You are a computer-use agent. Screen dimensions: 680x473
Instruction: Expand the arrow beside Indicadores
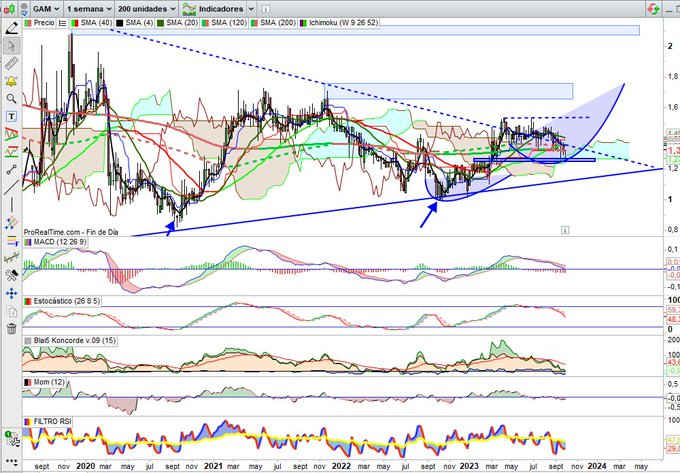(x=251, y=9)
